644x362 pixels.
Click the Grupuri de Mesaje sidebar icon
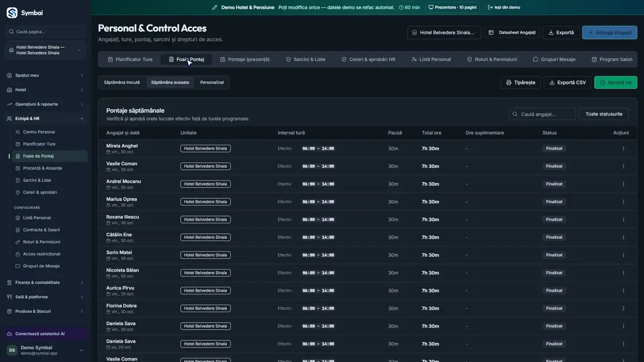(18, 266)
